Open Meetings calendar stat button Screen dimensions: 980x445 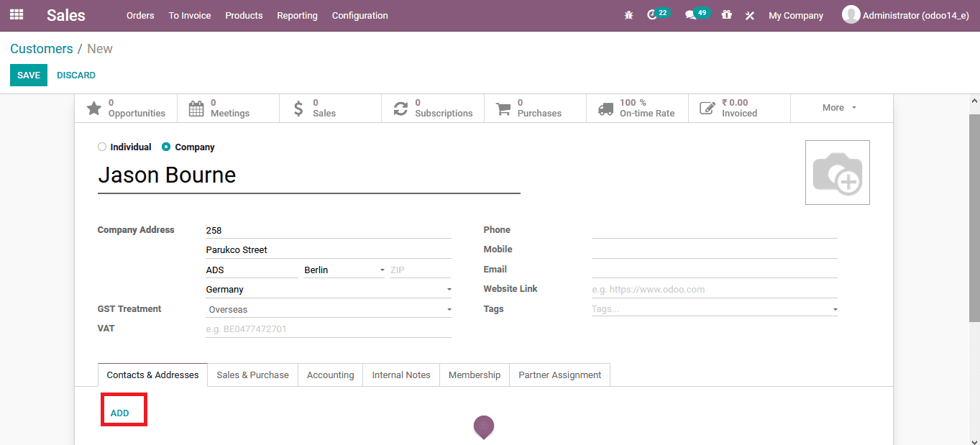coord(229,108)
